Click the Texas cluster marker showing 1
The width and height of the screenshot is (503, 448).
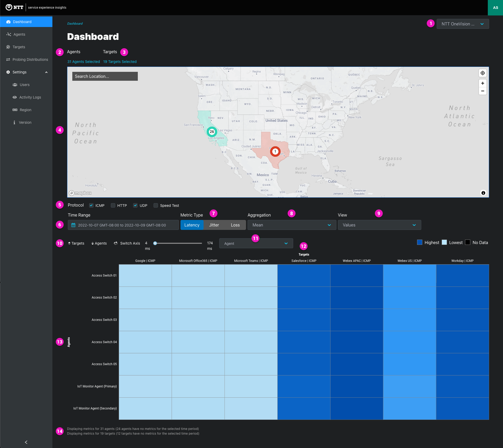click(x=275, y=151)
